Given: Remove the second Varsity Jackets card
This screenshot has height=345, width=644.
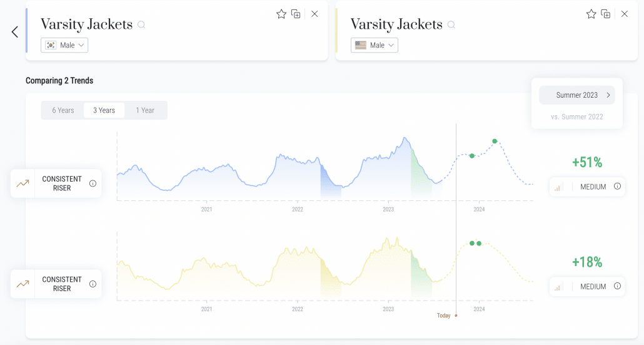Looking at the screenshot, I should 624,14.
